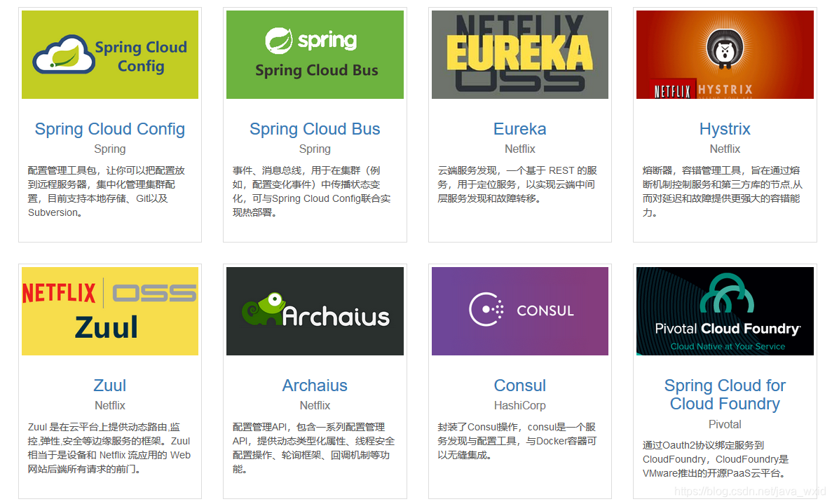Click the Cloud Foundry description starting '通过Oauth2协议'

coord(716,459)
